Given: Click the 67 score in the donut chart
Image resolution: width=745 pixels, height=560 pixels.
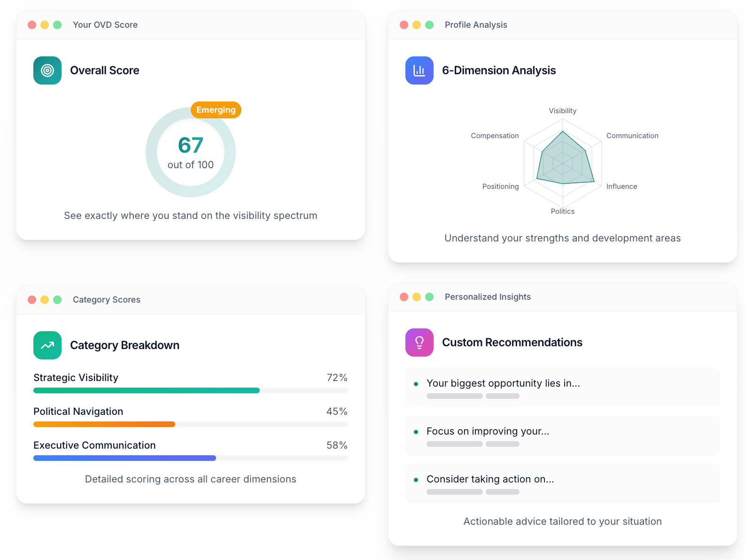Looking at the screenshot, I should [x=190, y=145].
